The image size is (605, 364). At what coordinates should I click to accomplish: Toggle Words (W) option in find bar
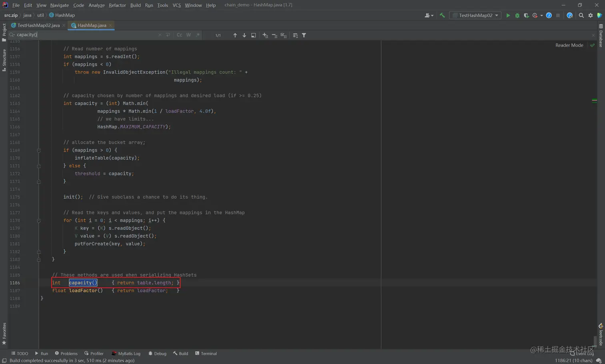point(188,35)
